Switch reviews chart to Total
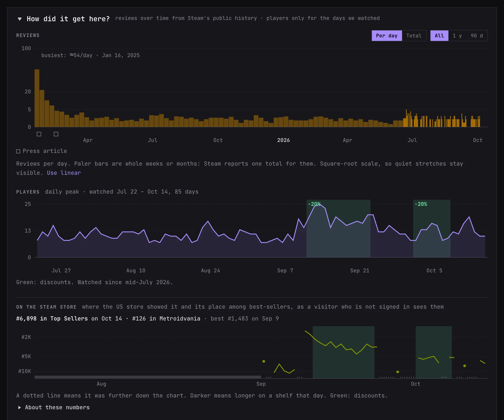Screen dimensions: 504x420 click(414, 36)
